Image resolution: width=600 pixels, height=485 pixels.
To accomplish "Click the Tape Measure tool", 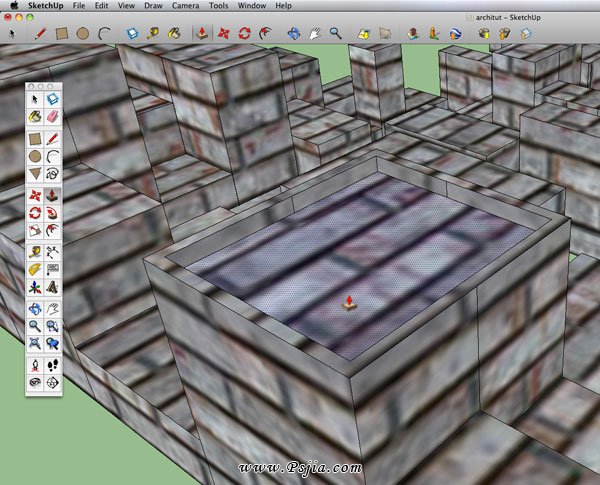I will [35, 251].
